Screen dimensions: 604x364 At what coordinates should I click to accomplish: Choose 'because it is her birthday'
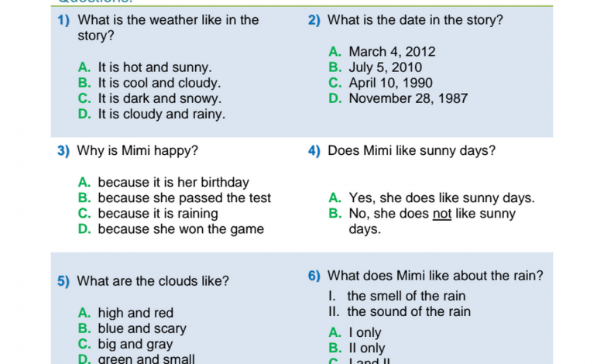163,182
